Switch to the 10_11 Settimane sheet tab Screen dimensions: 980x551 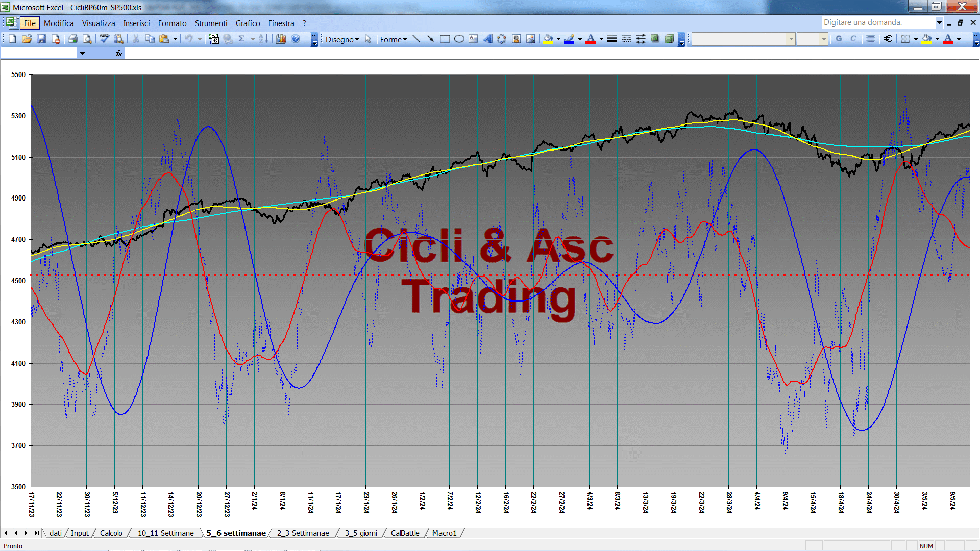(x=166, y=533)
